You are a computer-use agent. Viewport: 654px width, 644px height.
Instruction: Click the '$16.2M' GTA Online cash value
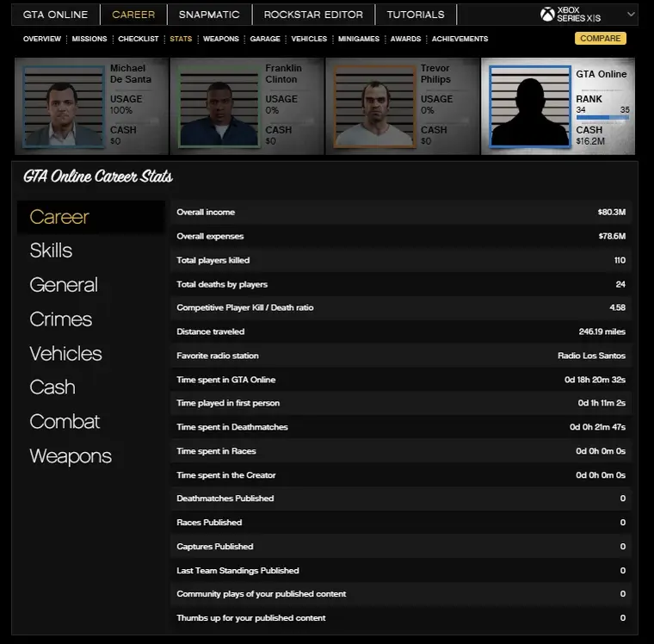tap(590, 141)
